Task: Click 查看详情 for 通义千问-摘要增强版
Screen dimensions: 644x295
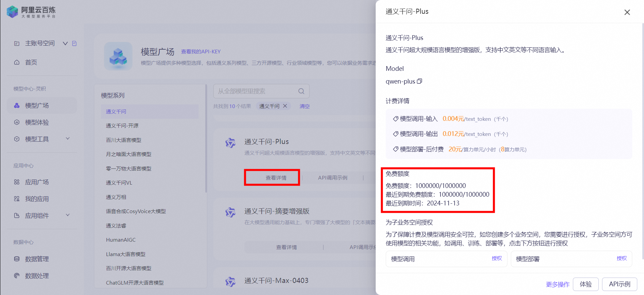Action: (x=286, y=247)
